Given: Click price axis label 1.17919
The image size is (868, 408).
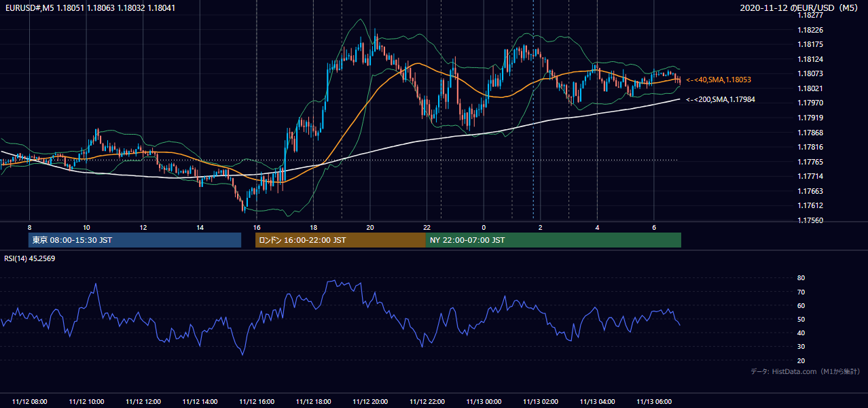Looking at the screenshot, I should coord(811,118).
